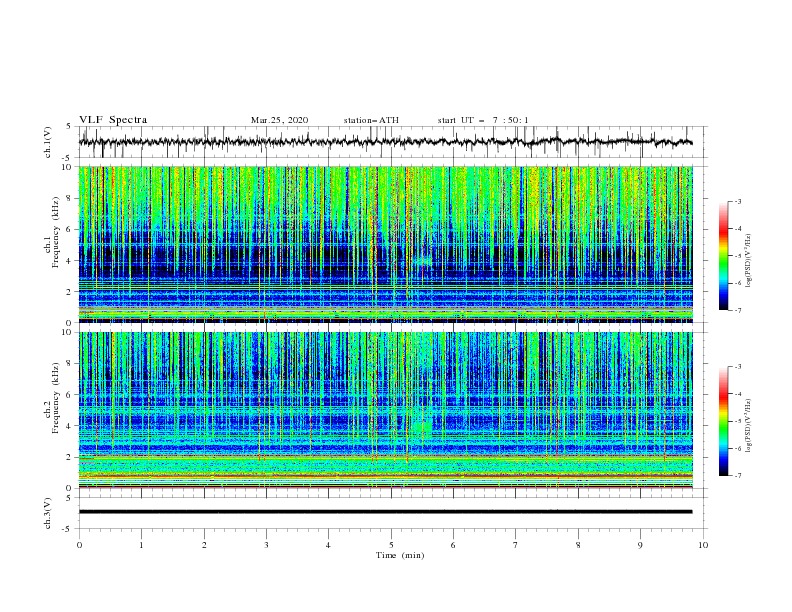Click the "10" kHz tick on the ch.1 frequency axis
Image resolution: width=792 pixels, height=612 pixels.
(68, 167)
